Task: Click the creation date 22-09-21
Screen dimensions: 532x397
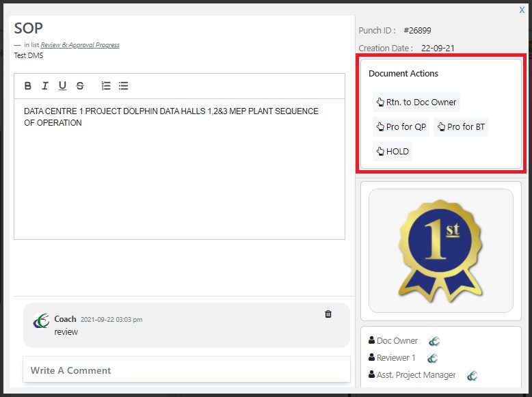Action: click(438, 48)
